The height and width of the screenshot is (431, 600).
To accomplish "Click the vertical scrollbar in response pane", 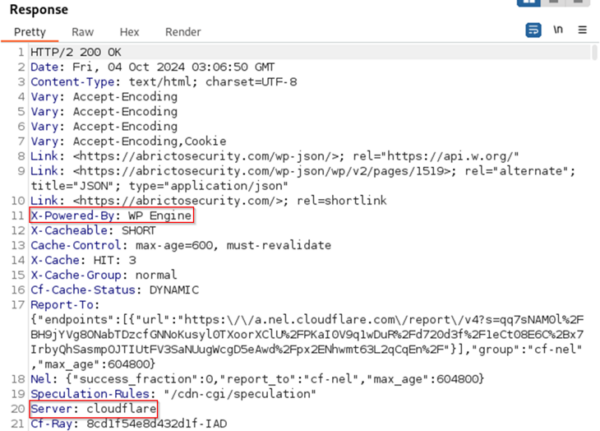I will coord(594,52).
